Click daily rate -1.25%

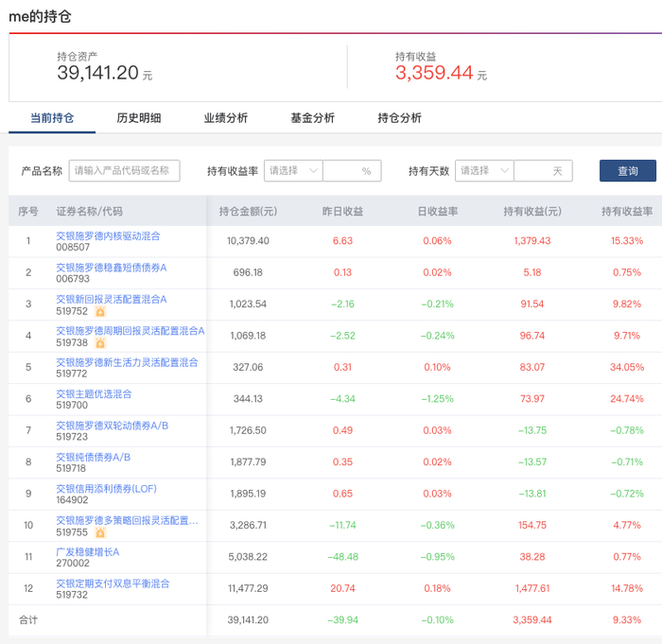point(437,399)
